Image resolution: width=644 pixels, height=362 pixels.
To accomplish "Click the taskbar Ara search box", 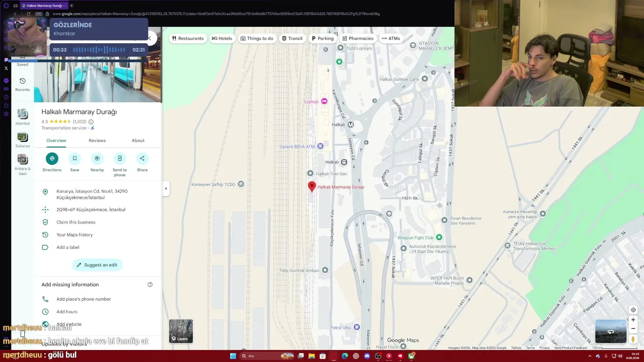I will [x=267, y=356].
